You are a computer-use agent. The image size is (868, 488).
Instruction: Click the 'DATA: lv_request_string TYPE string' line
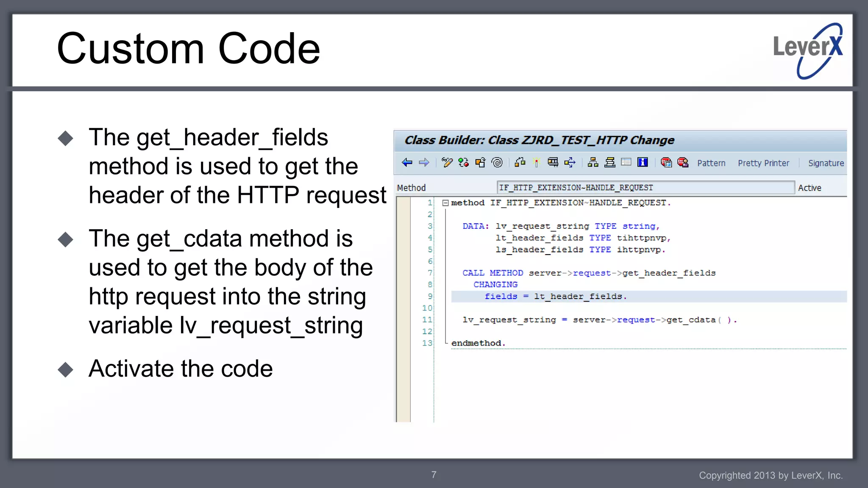561,226
